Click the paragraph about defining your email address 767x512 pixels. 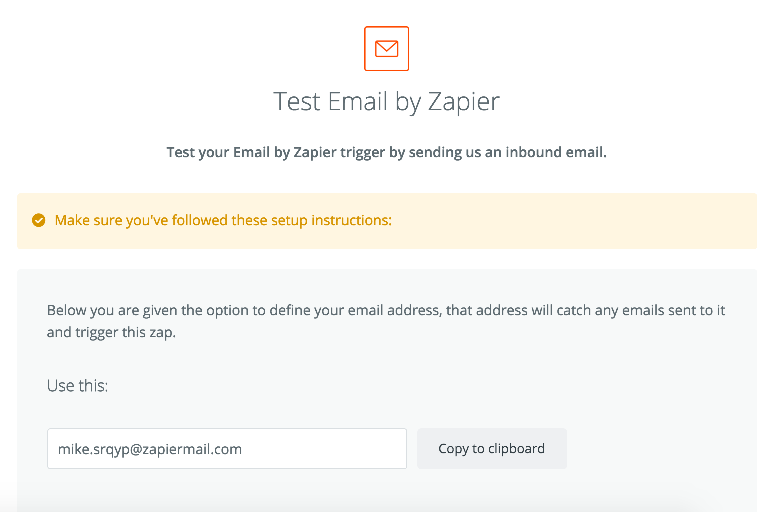point(385,321)
